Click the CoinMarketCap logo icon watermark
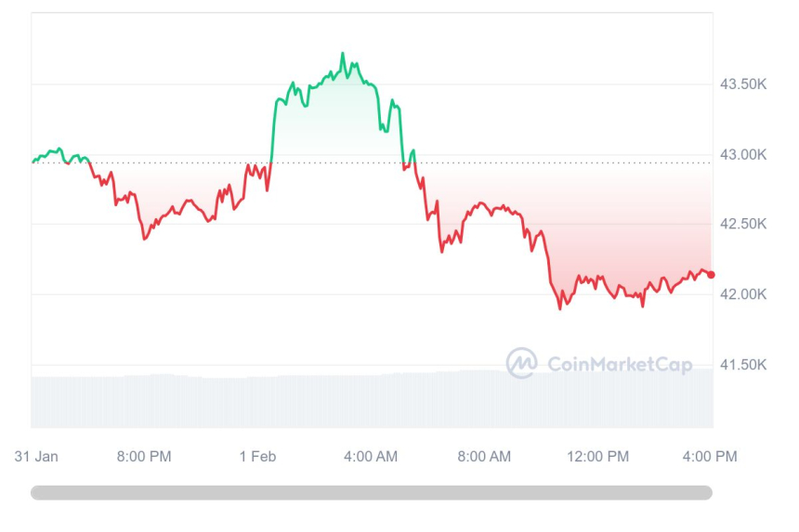Viewport: 799px width, 532px height. pos(521,363)
